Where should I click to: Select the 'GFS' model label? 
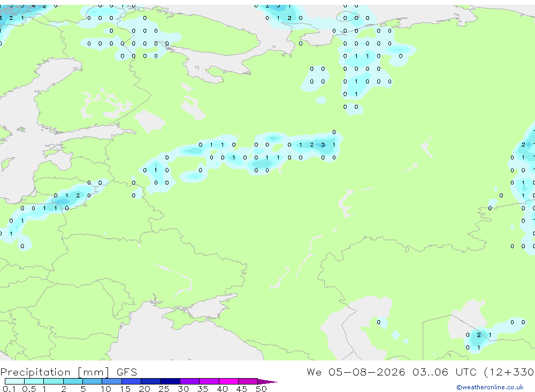pos(127,372)
